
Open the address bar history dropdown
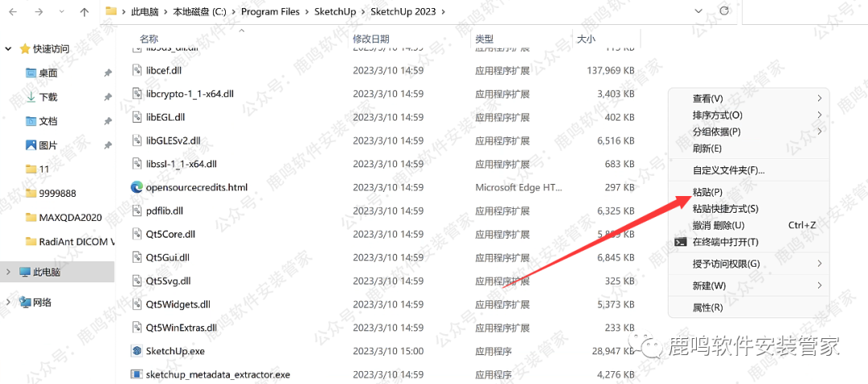[699, 11]
